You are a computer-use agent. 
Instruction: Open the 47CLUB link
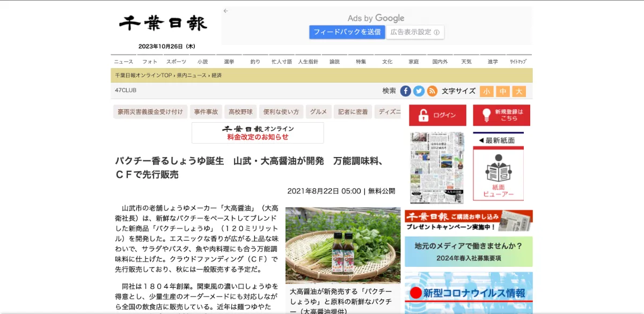tap(126, 91)
